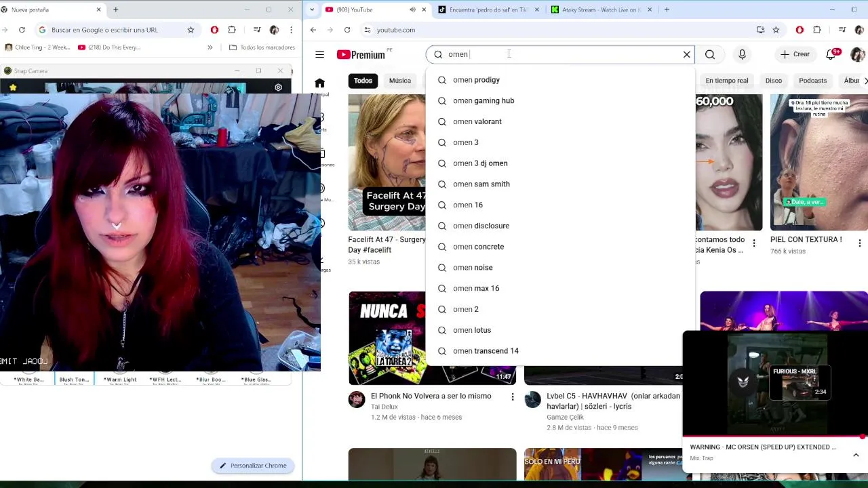Run search with the magnifier button
868x488 pixels.
[x=710, y=54]
